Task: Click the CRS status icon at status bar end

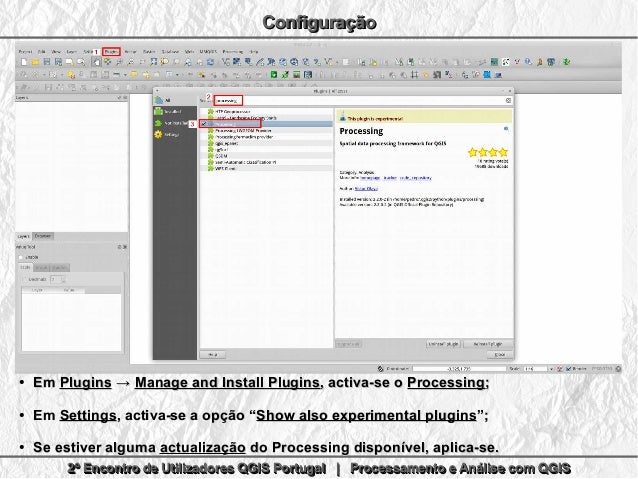Action: [x=618, y=369]
